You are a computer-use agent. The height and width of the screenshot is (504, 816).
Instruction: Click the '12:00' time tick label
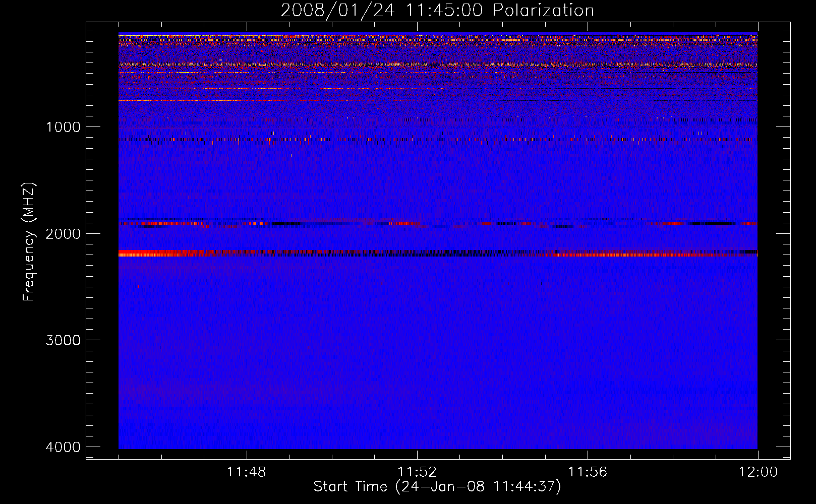758,472
